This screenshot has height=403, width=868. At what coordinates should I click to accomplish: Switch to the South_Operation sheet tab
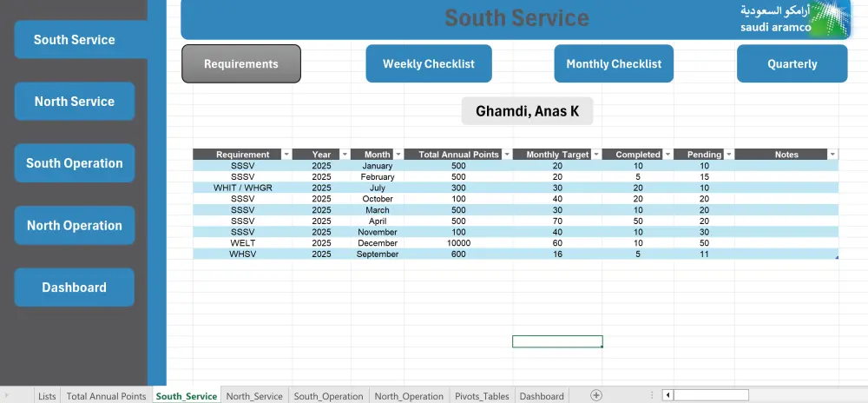[328, 396]
